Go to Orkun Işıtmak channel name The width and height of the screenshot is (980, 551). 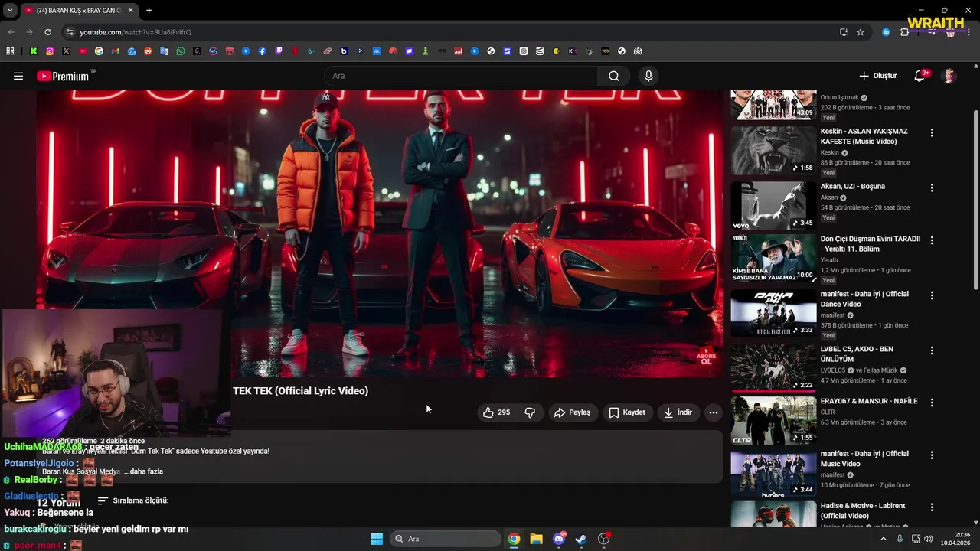(x=839, y=98)
